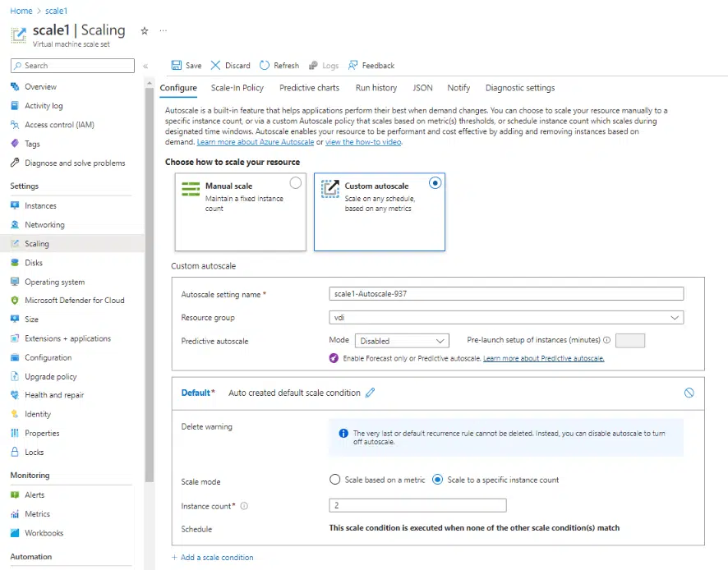Viewport: 728px width, 570px height.
Task: Click the Logs icon in toolbar
Action: point(313,66)
